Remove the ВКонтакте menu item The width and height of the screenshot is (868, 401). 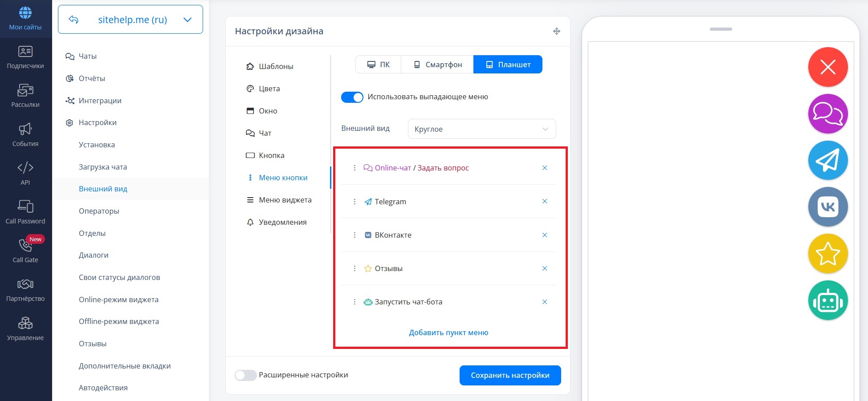[544, 235]
